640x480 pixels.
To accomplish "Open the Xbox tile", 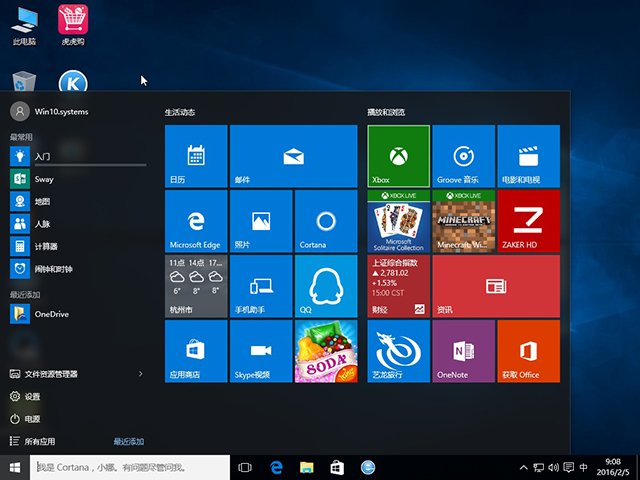I will click(x=398, y=156).
